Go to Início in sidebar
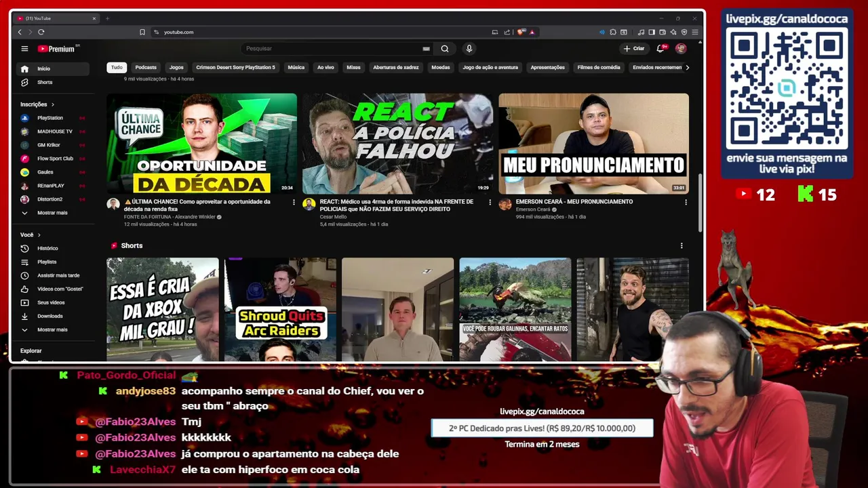 pos(53,68)
